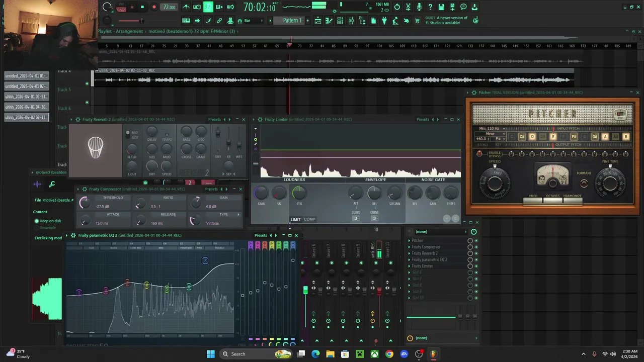
Task: Click the add pattern plus button
Action: 306,21
